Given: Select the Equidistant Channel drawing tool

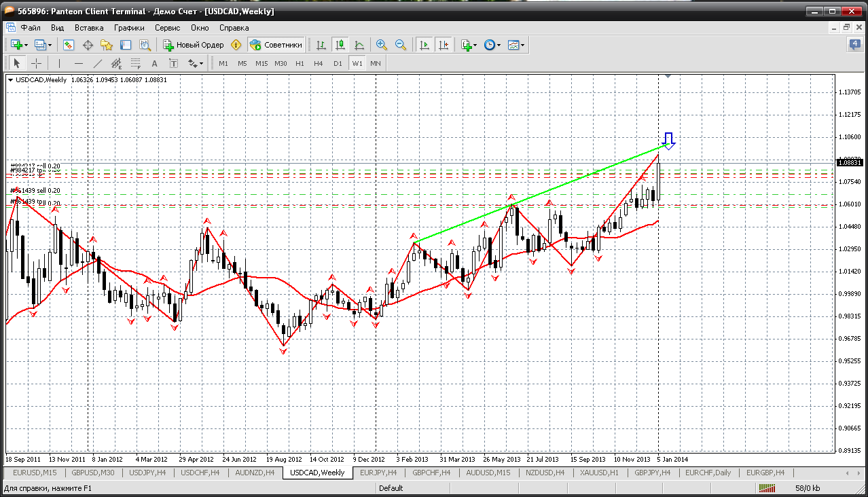Looking at the screenshot, I should [x=116, y=63].
